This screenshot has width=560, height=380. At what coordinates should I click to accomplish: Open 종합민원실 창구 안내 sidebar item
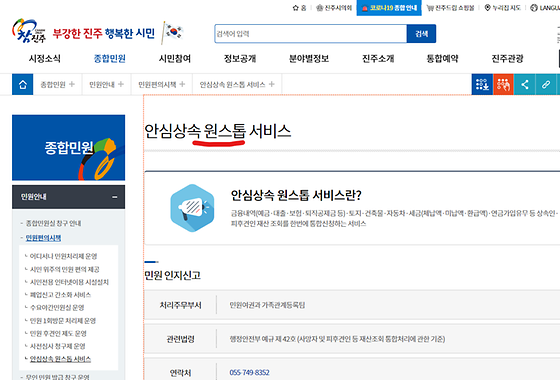coord(53,223)
